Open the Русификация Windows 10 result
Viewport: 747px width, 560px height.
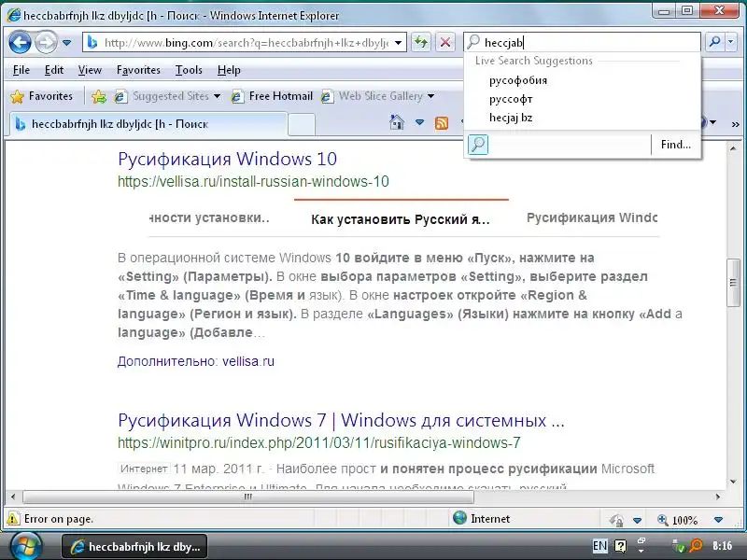[x=227, y=159]
